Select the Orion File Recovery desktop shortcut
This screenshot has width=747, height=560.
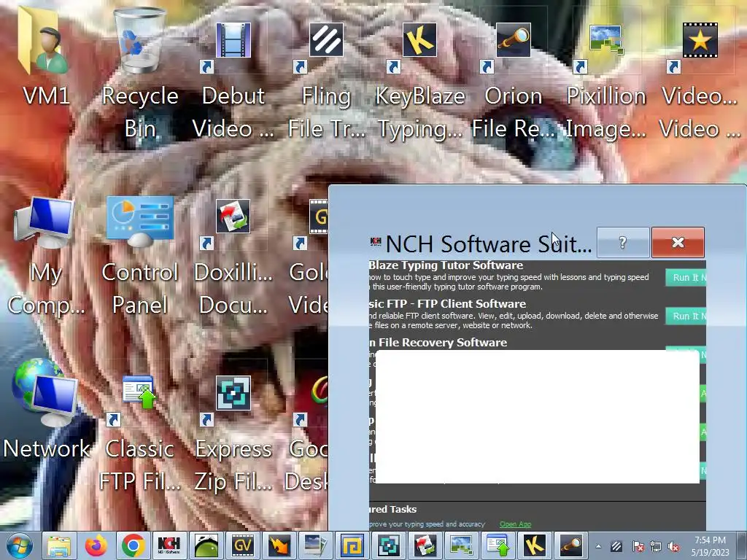click(x=513, y=81)
